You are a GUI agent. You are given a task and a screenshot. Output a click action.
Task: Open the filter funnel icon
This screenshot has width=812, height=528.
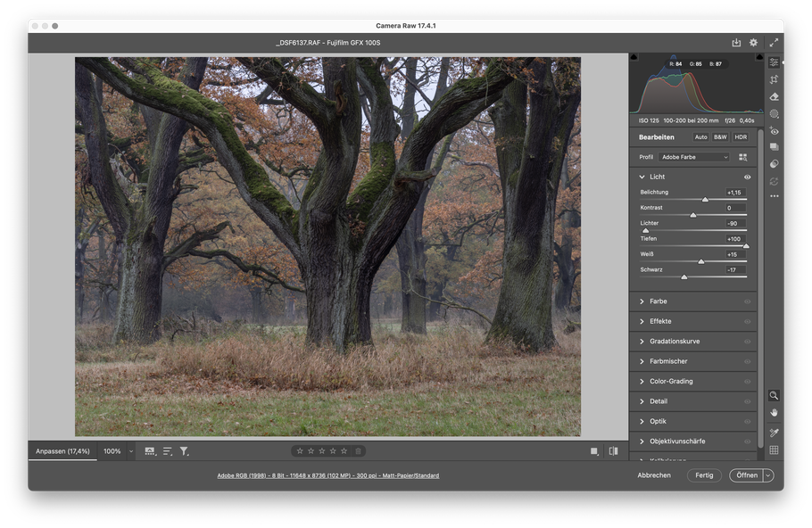click(184, 451)
